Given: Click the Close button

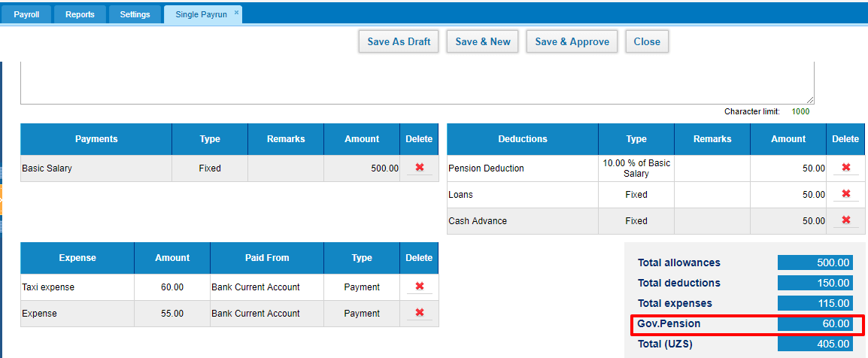Looking at the screenshot, I should pos(647,41).
